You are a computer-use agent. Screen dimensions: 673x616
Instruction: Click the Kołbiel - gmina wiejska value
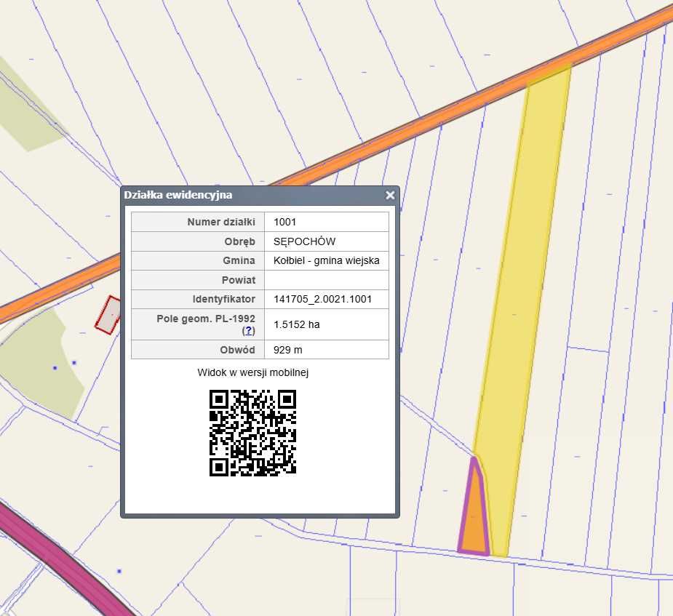(x=326, y=260)
